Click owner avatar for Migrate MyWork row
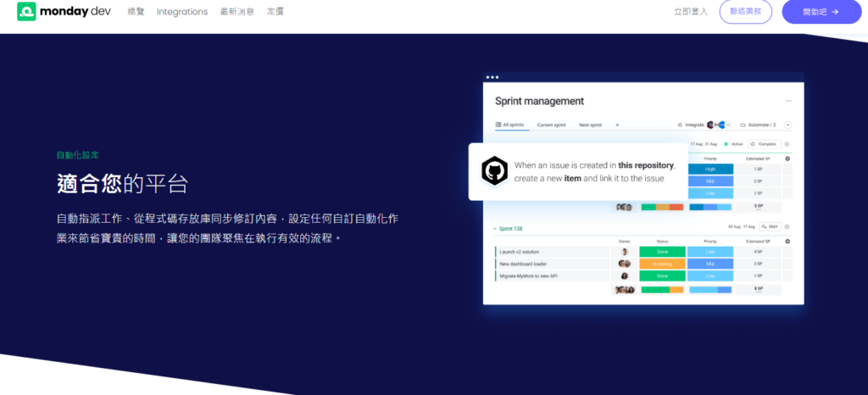 coord(625,275)
